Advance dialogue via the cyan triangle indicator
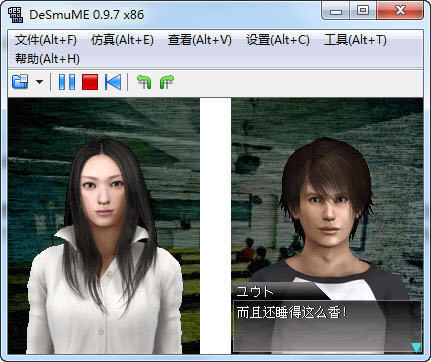 click(x=416, y=347)
